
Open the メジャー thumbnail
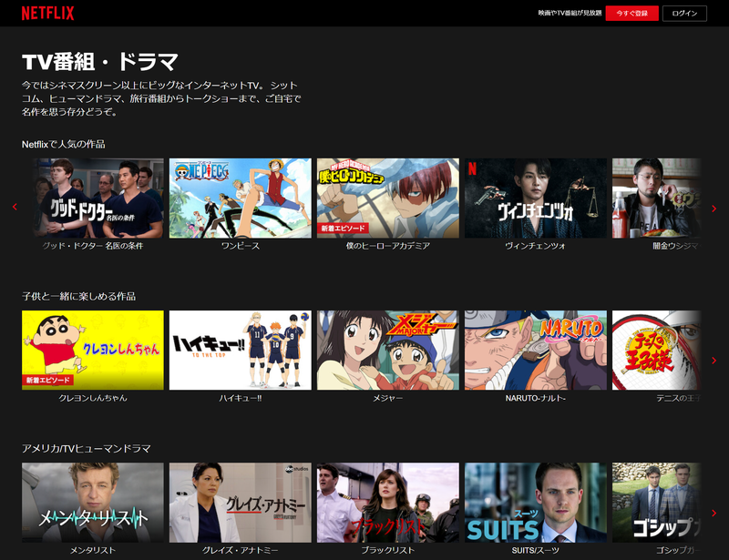pos(388,350)
